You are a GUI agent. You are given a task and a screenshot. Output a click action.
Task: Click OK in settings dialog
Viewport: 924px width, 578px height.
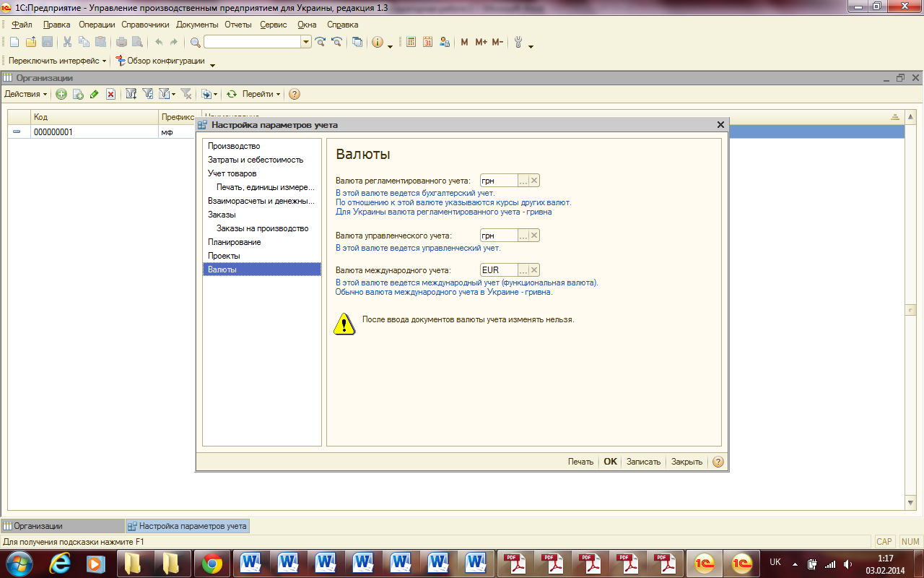point(611,462)
